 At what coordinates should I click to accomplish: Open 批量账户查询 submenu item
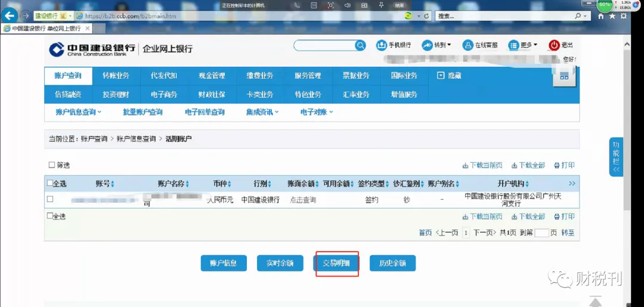pos(143,112)
